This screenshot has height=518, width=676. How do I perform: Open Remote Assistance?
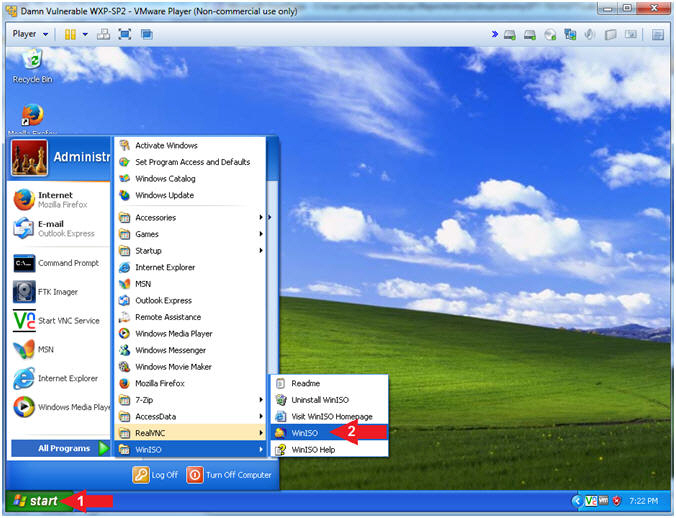190,317
